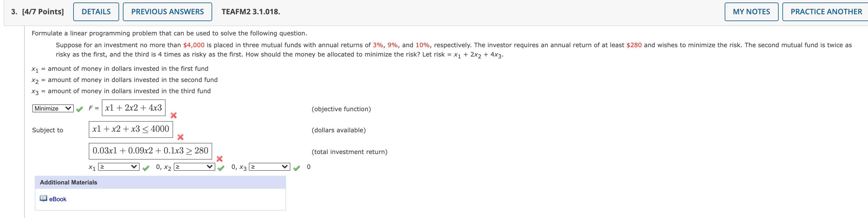Click the MY NOTES button
This screenshot has height=218, width=868.
pos(751,11)
